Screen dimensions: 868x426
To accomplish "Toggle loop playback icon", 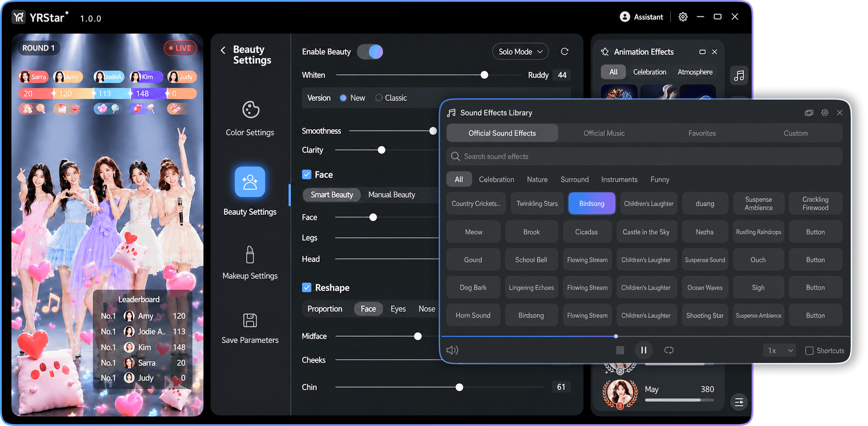I will (669, 350).
